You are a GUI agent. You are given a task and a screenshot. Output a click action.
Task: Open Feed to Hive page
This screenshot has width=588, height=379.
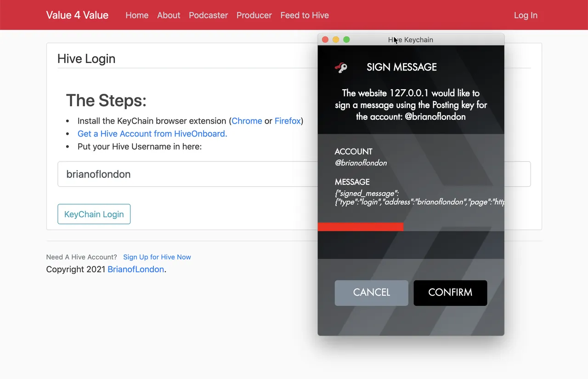305,15
